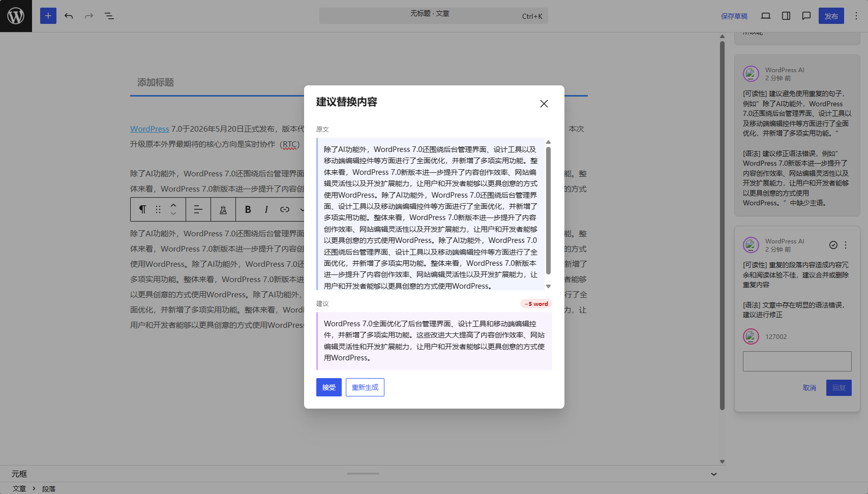
Task: Click the block drag handle icon
Action: (158, 209)
